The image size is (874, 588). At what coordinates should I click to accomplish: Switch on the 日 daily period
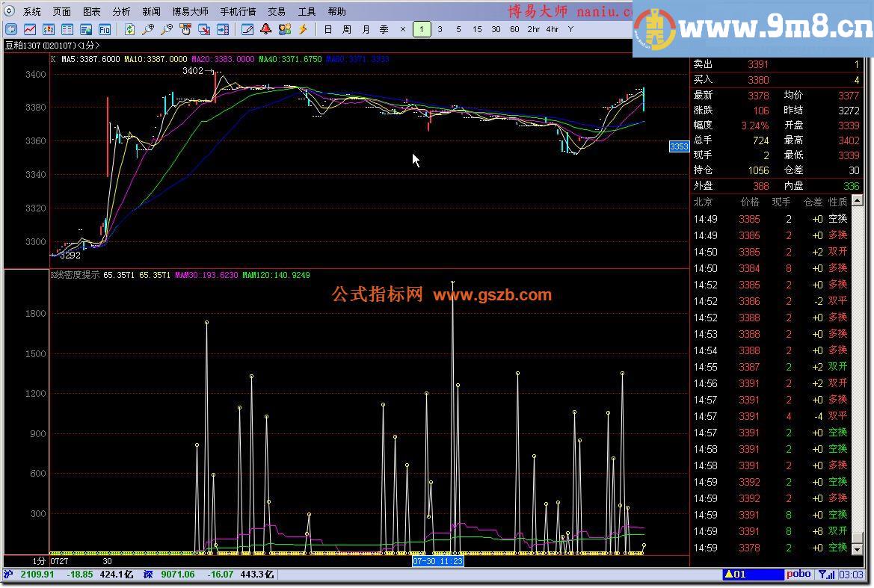tap(328, 28)
